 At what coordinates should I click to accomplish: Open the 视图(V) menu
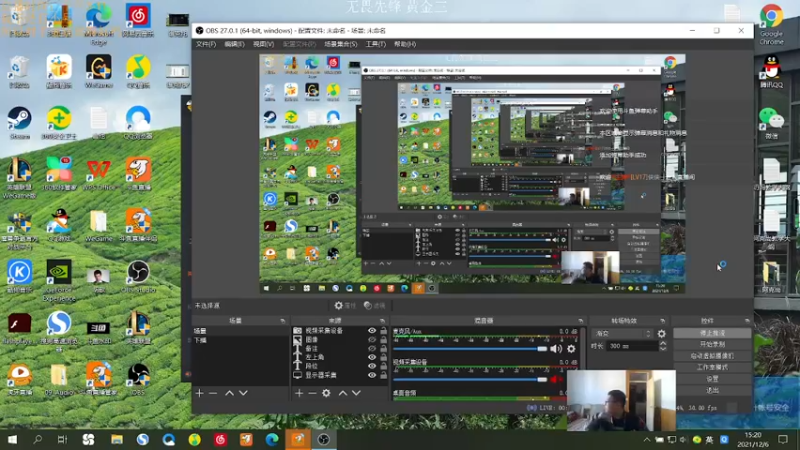click(x=263, y=44)
